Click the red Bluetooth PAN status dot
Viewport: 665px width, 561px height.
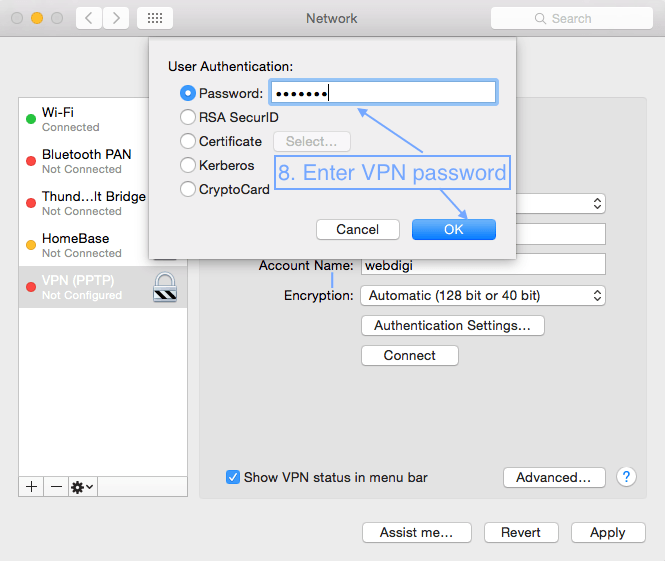[x=31, y=161]
